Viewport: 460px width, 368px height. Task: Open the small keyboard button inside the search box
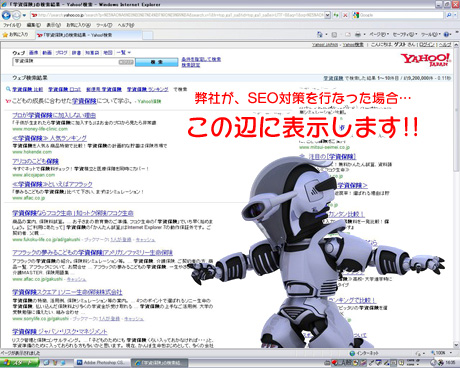pyautogui.click(x=126, y=62)
